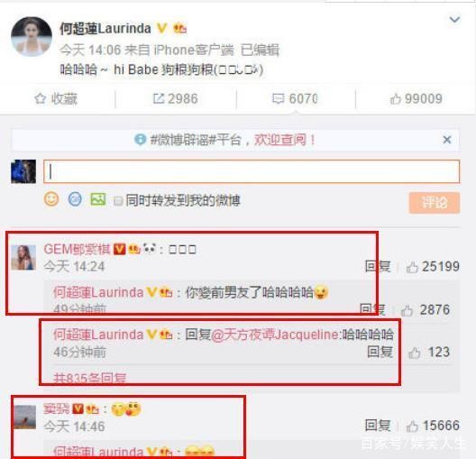The image size is (476, 459).
Task: Reply to GEM邓紫棋's 14:24 comment
Action: 378,267
